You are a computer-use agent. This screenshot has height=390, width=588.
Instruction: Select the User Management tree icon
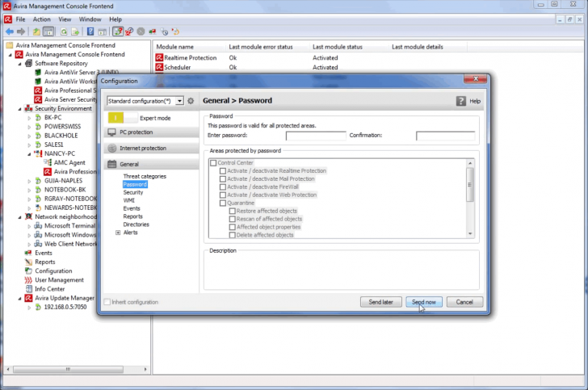(x=28, y=279)
